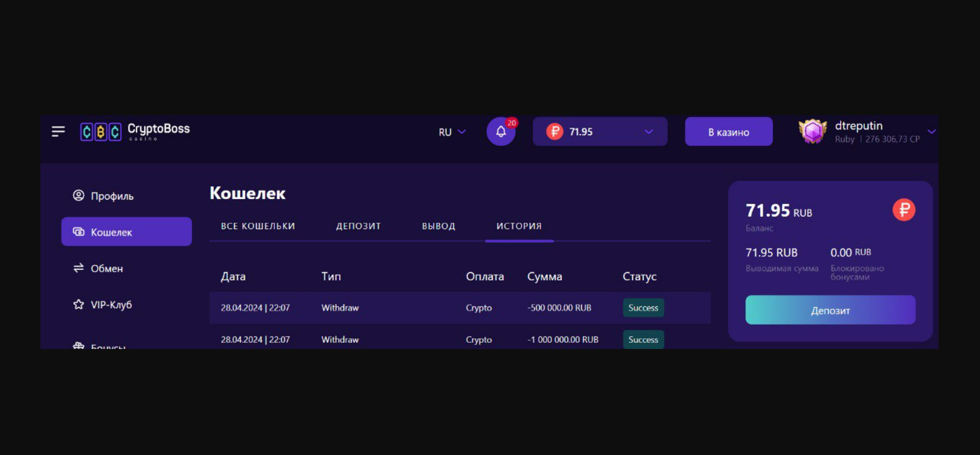The image size is (980, 455).
Task: Expand the RU language dropdown
Action: 452,132
